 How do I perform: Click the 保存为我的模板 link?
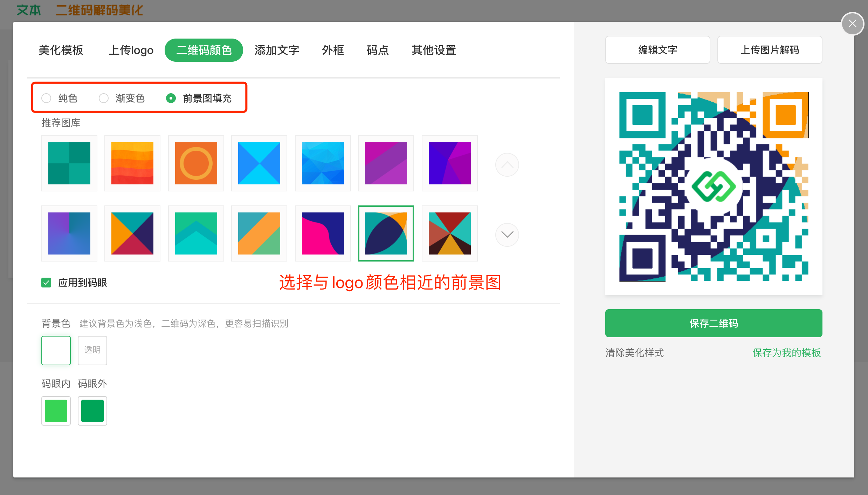[787, 353]
